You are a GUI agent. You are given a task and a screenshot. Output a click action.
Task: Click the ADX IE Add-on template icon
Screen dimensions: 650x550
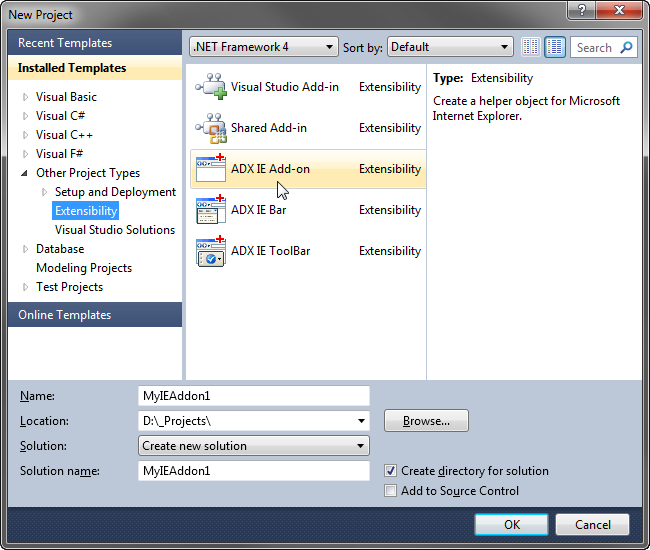pyautogui.click(x=211, y=168)
